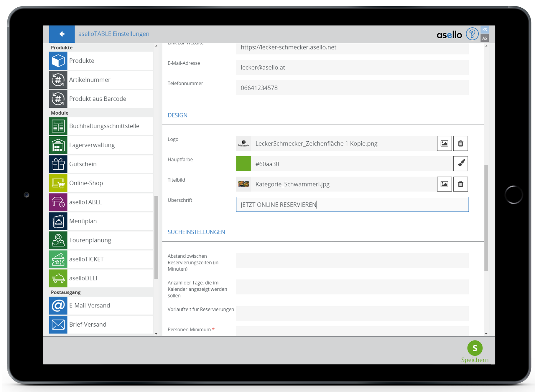The height and width of the screenshot is (392, 535).
Task: Open the Online-Shop module
Action: (101, 183)
